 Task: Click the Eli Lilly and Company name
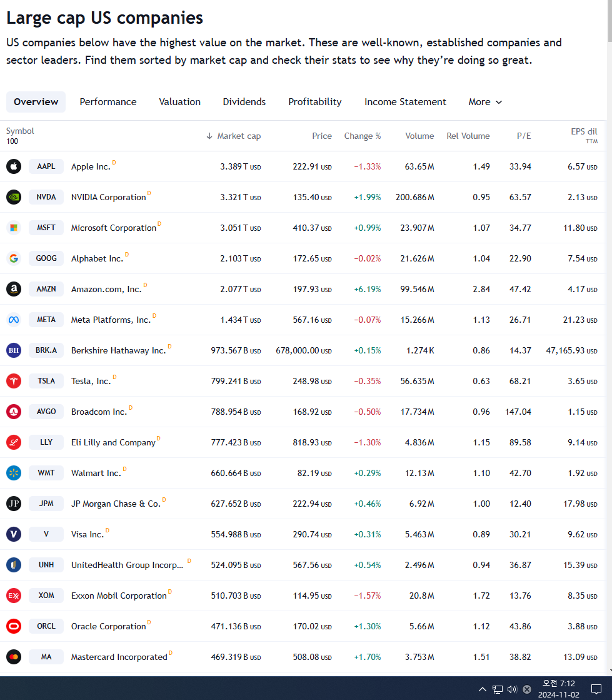[x=113, y=442]
